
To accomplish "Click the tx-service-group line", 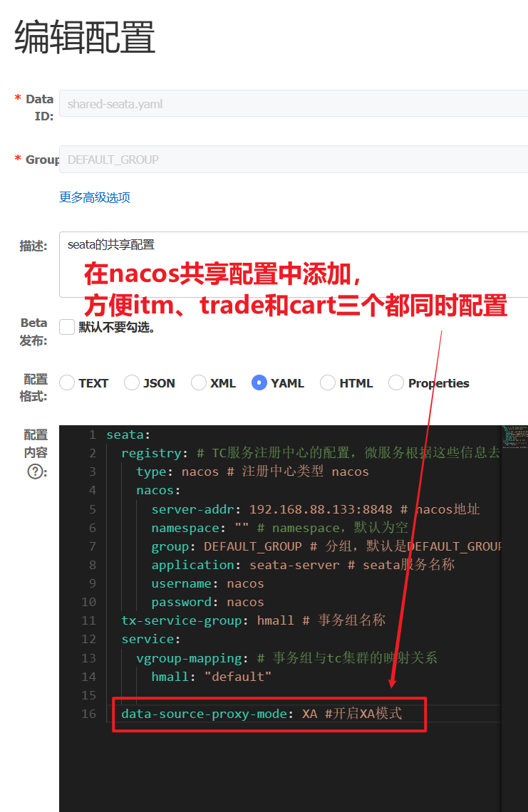I will coord(253,620).
